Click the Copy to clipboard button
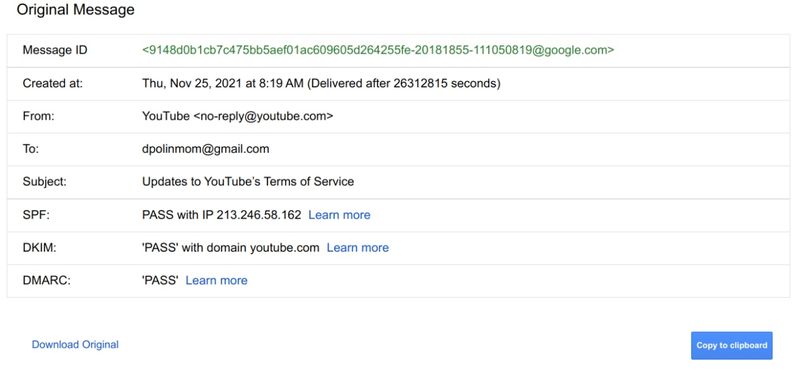The height and width of the screenshot is (379, 800). [732, 345]
